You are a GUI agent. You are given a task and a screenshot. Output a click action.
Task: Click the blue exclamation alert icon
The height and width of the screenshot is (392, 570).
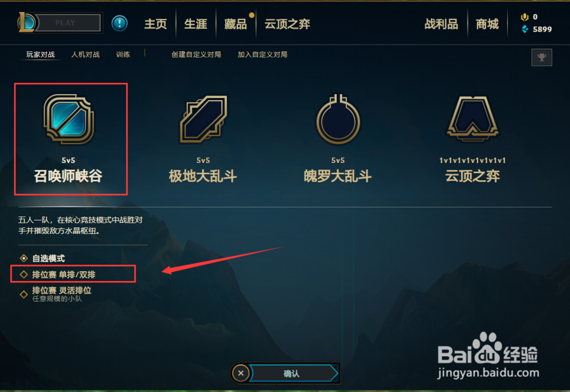pyautogui.click(x=120, y=23)
